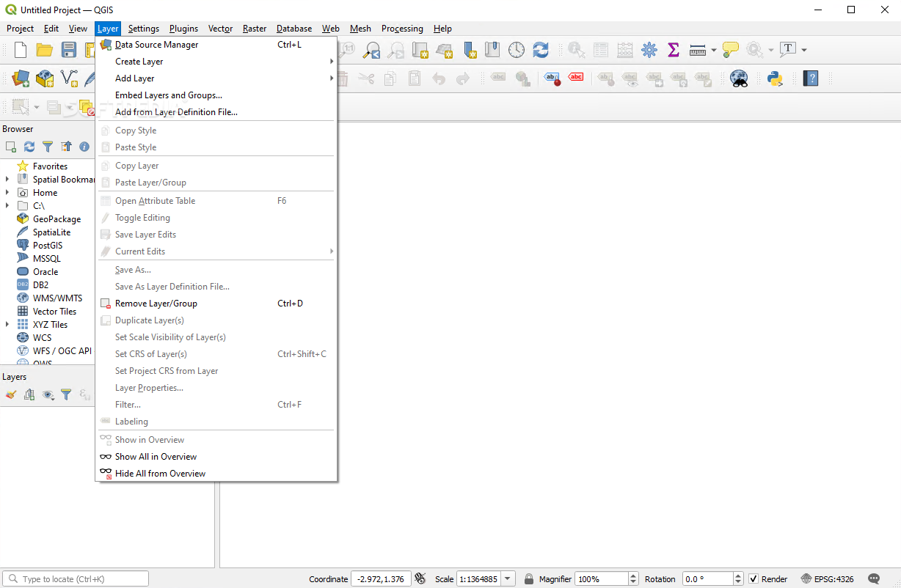Select PostGIS in Browser tree
This screenshot has height=588, width=901.
tap(48, 246)
